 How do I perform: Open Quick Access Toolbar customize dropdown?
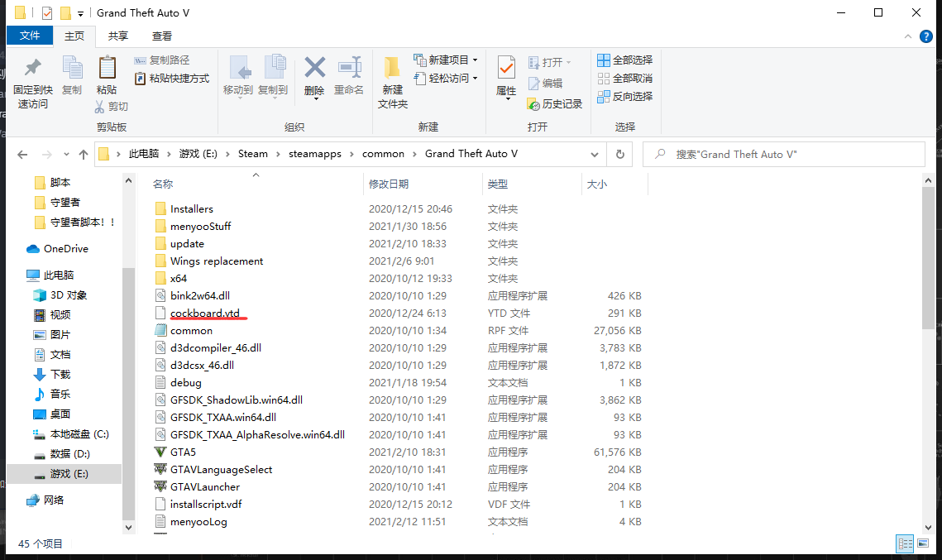80,13
